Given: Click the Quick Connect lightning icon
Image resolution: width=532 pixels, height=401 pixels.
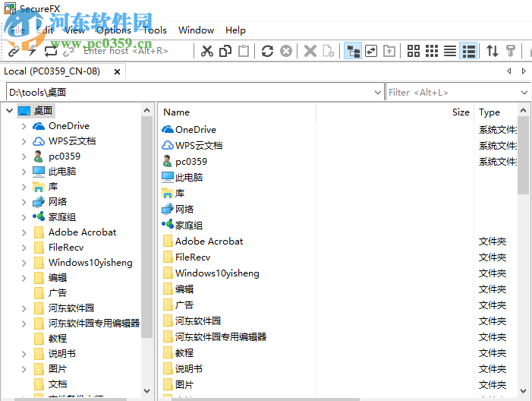Looking at the screenshot, I should [x=32, y=52].
